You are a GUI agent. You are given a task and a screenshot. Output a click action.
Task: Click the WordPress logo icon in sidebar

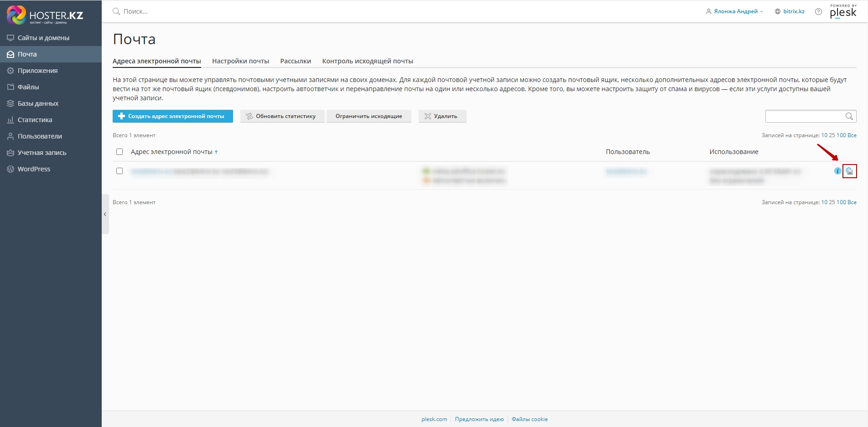[x=10, y=169]
